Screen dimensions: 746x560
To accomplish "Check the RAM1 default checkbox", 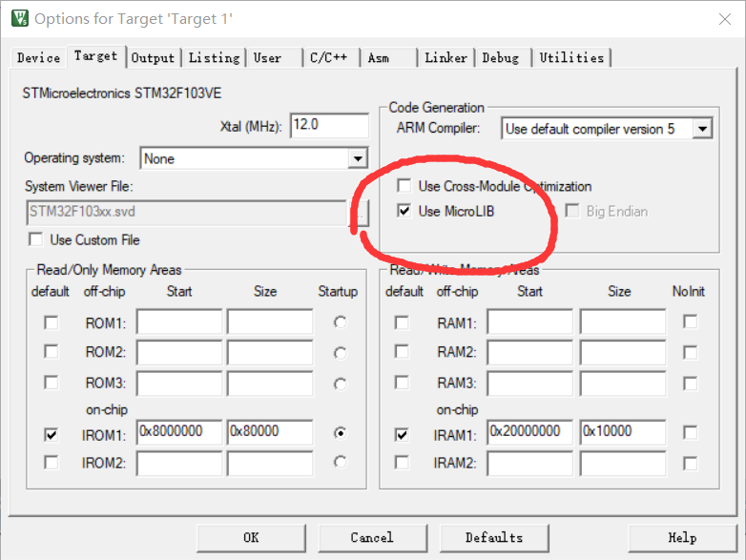I will tap(402, 322).
